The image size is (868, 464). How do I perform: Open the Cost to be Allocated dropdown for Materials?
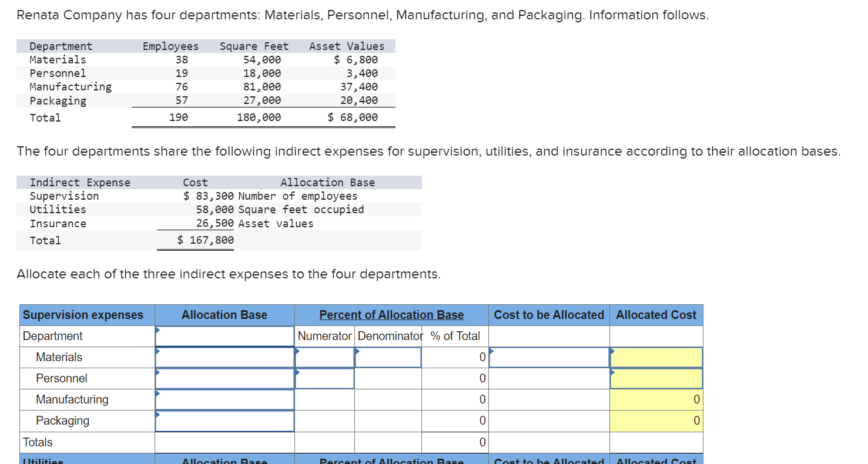coord(548,357)
